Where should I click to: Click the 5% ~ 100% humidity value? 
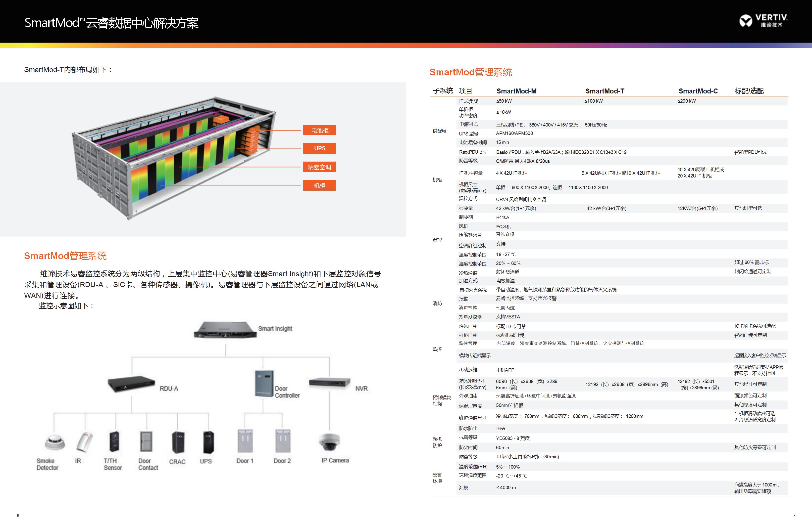pyautogui.click(x=508, y=467)
